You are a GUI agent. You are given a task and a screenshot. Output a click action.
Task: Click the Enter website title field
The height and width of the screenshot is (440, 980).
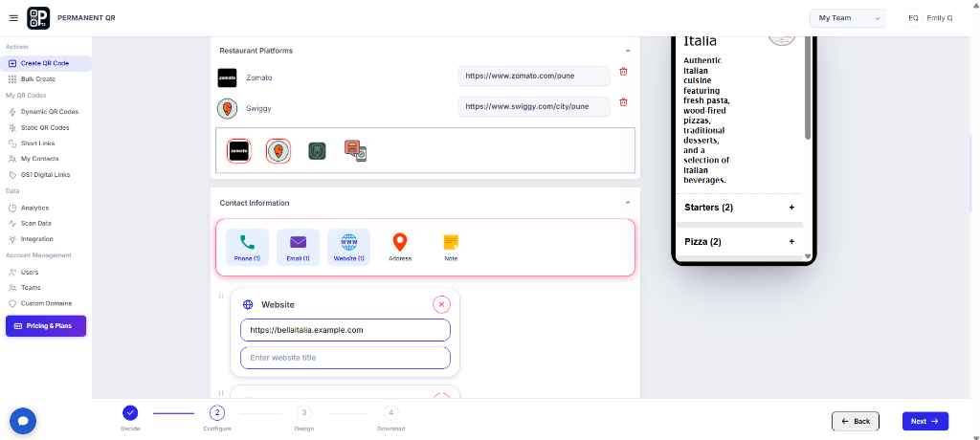pyautogui.click(x=345, y=358)
